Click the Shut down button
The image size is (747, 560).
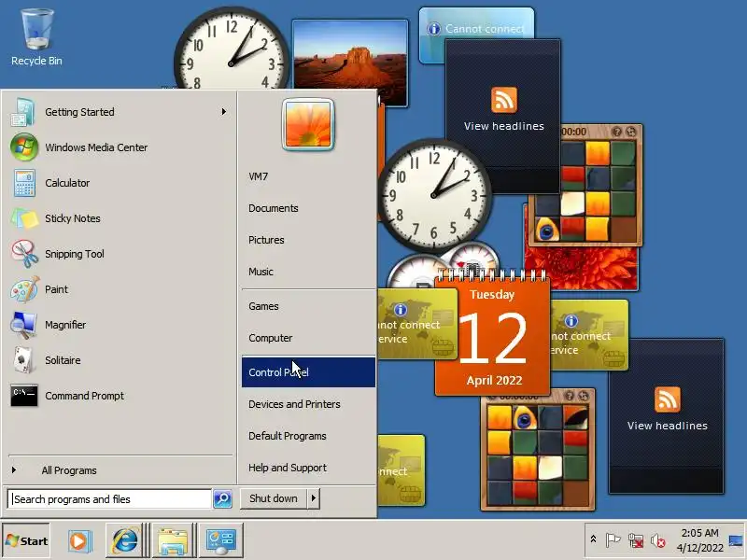pos(274,498)
